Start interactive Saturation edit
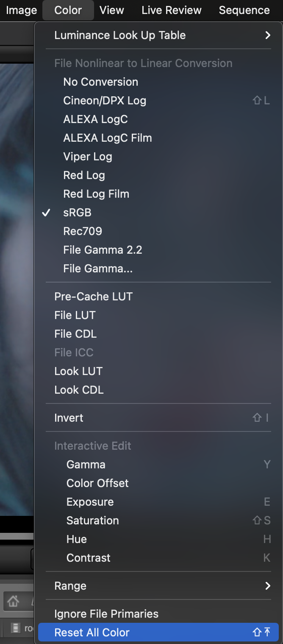 pyautogui.click(x=92, y=521)
